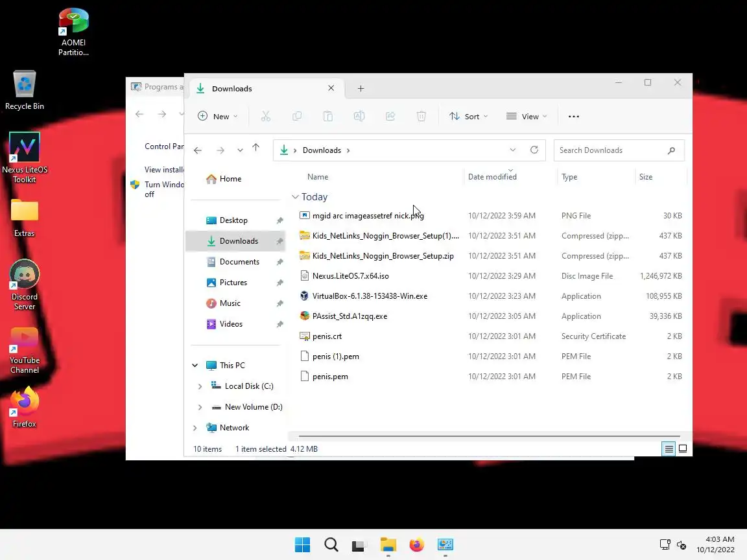
Task: Click Control Panel icon on the taskbar
Action: 445,544
